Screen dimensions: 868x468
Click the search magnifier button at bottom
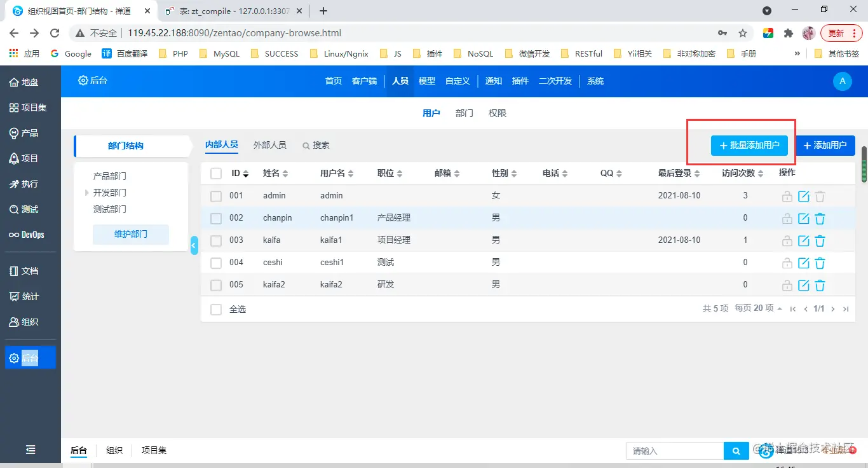pos(736,451)
